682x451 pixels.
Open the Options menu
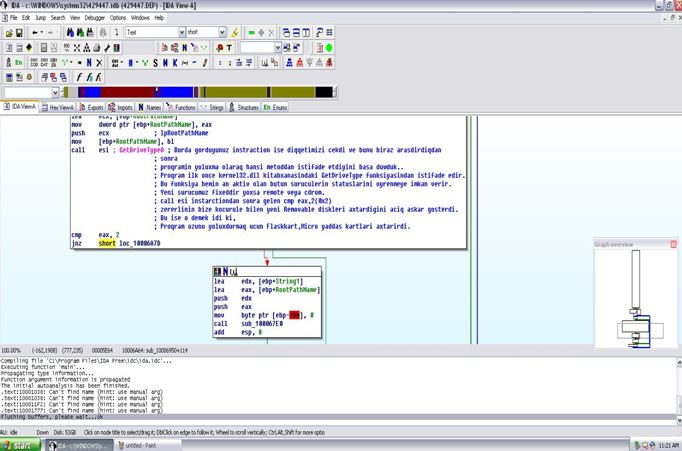coord(118,18)
